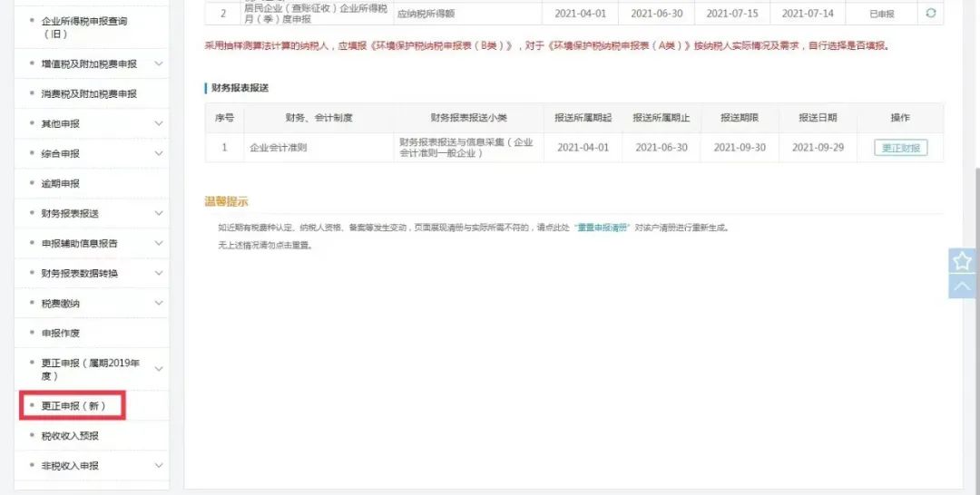Click the 更正财报 button
This screenshot has width=980, height=495.
coord(901,148)
